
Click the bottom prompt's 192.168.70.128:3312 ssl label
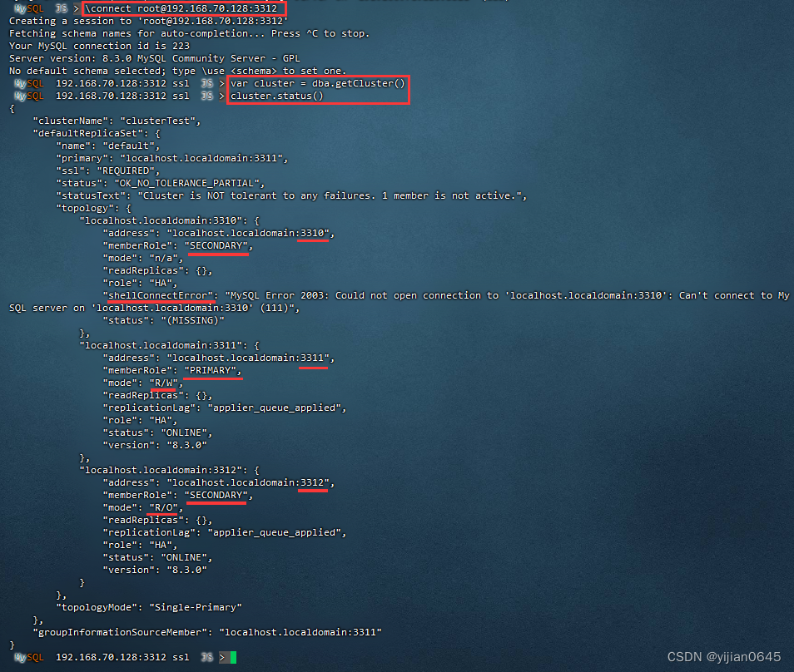click(122, 657)
